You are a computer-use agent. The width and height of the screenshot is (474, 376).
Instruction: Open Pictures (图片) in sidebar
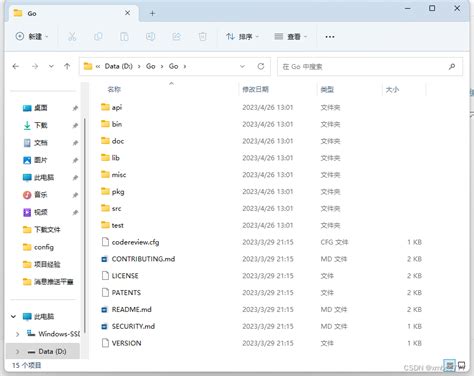[x=35, y=160]
